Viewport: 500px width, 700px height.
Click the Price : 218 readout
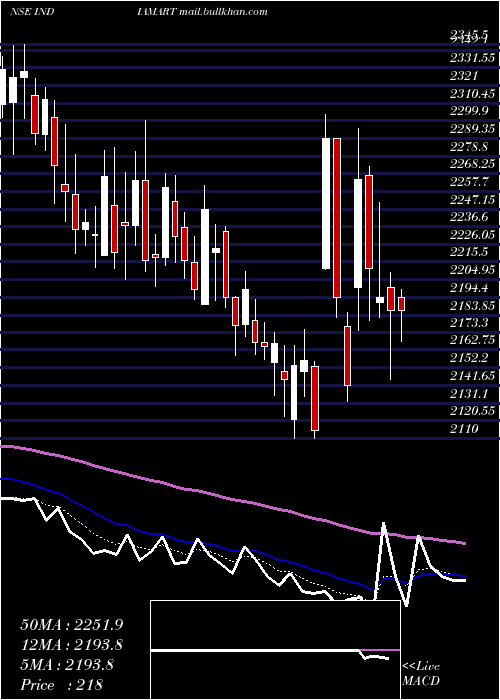[x=61, y=685]
